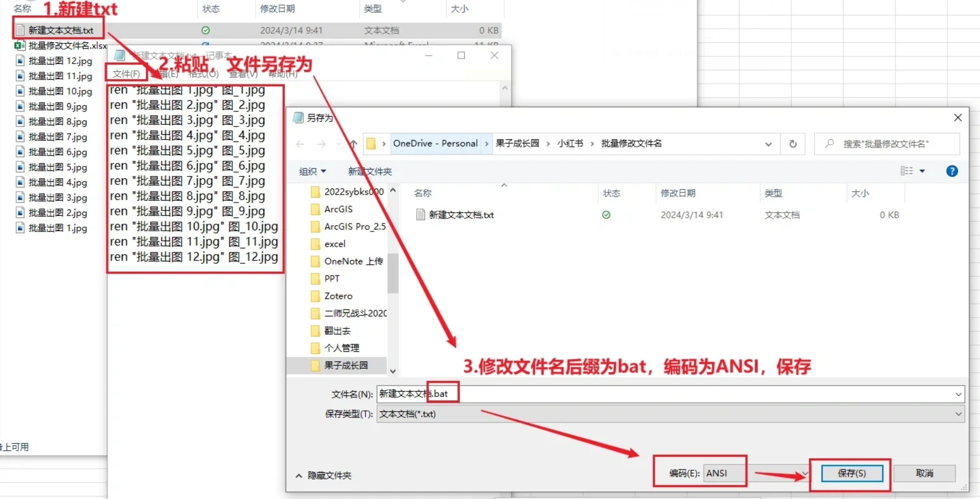This screenshot has width=980, height=499.
Task: Click the 批量修改文件名.xlsx Excel file icon
Action: [20, 46]
